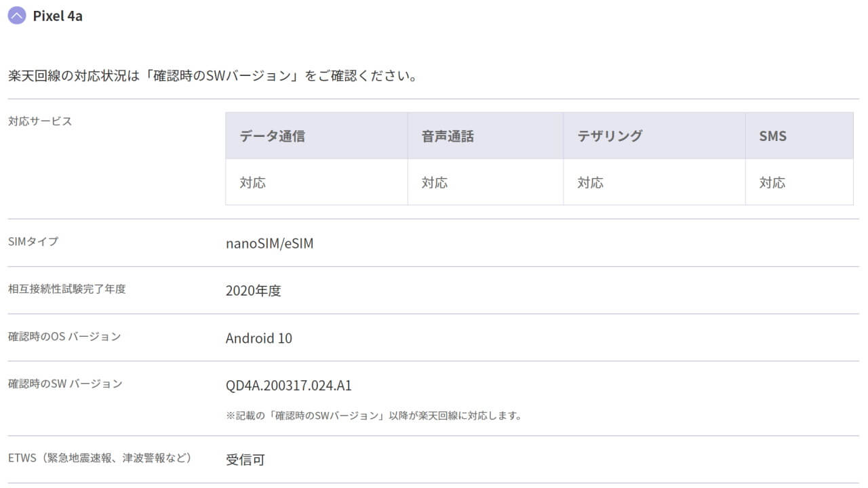Click the ETWS row label
The image size is (868, 488).
tap(99, 458)
